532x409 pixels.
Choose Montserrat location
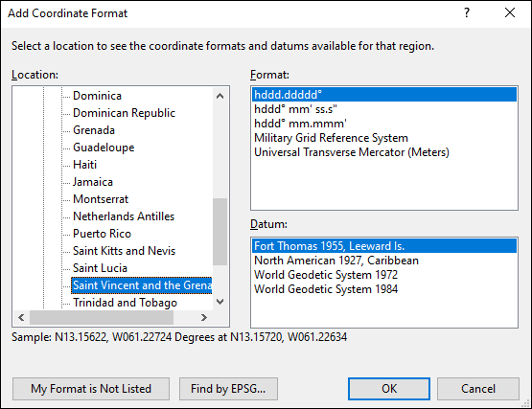click(x=101, y=199)
